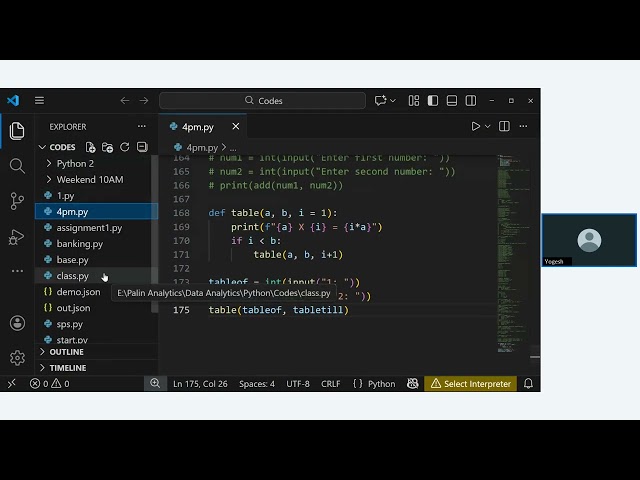
Task: Open Explorer views and more actions ellipsis
Action: pyautogui.click(x=142, y=127)
